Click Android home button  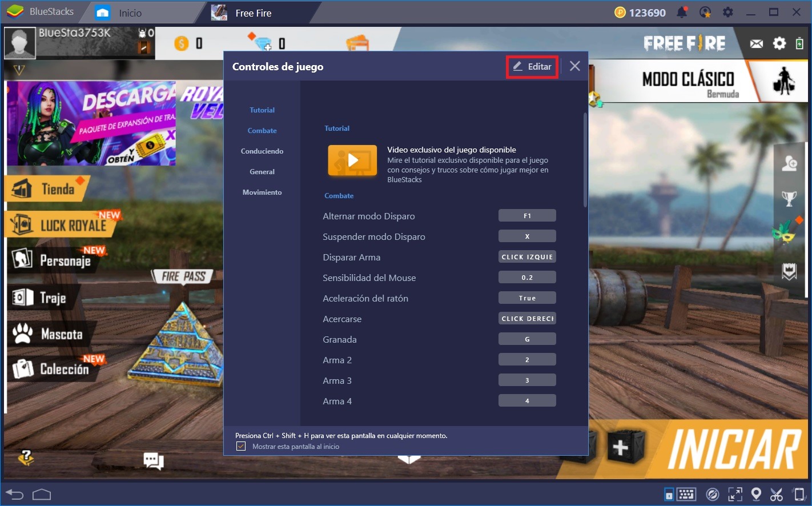click(x=42, y=494)
